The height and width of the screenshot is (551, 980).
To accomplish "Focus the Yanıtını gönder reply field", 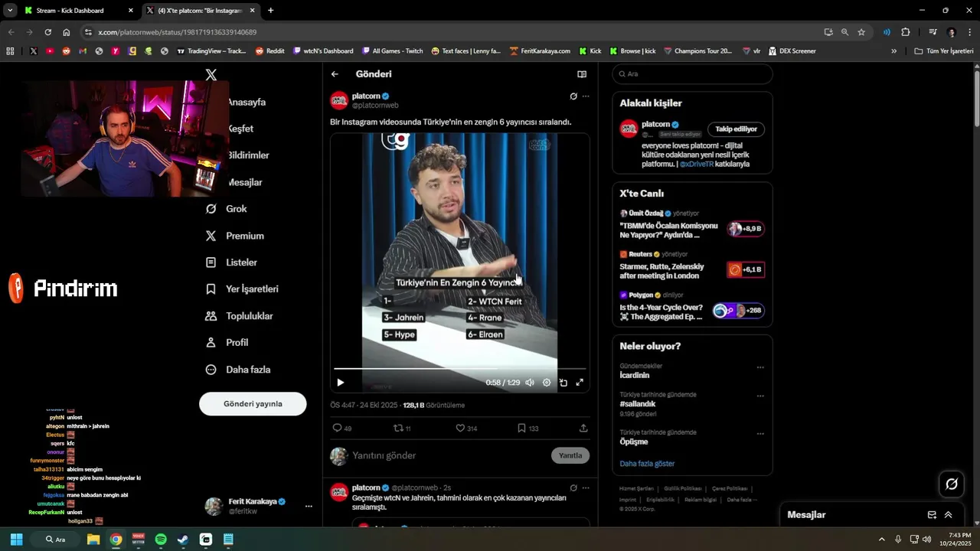I will pyautogui.click(x=448, y=455).
